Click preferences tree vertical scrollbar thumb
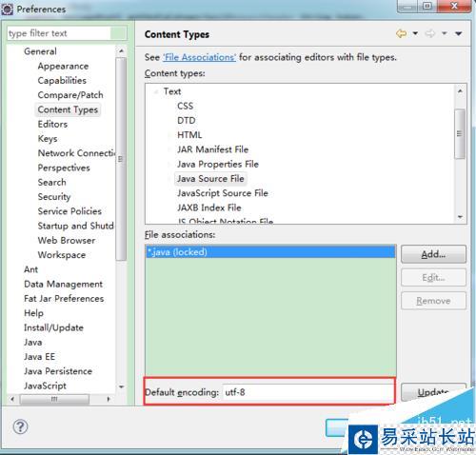476x455 pixels. [x=121, y=159]
